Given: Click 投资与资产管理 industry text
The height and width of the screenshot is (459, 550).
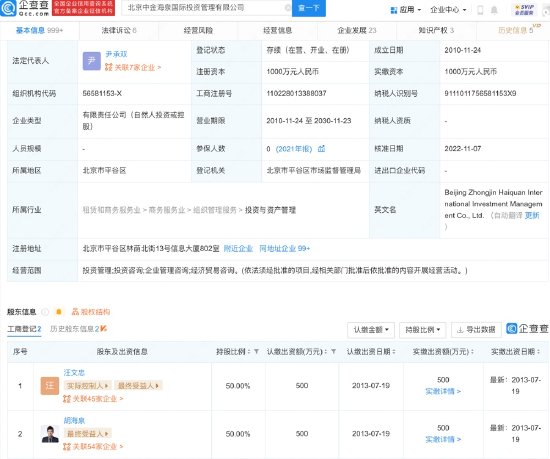Looking at the screenshot, I should pos(270,210).
